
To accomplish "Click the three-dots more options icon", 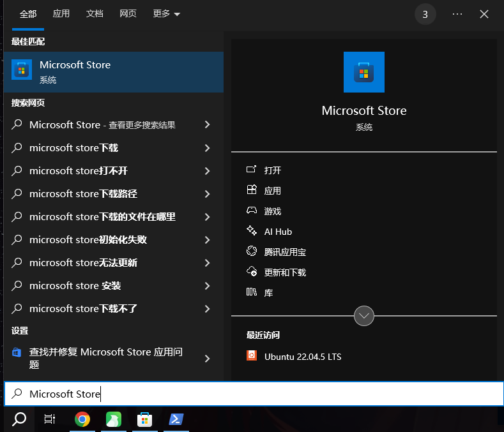I will coord(457,14).
